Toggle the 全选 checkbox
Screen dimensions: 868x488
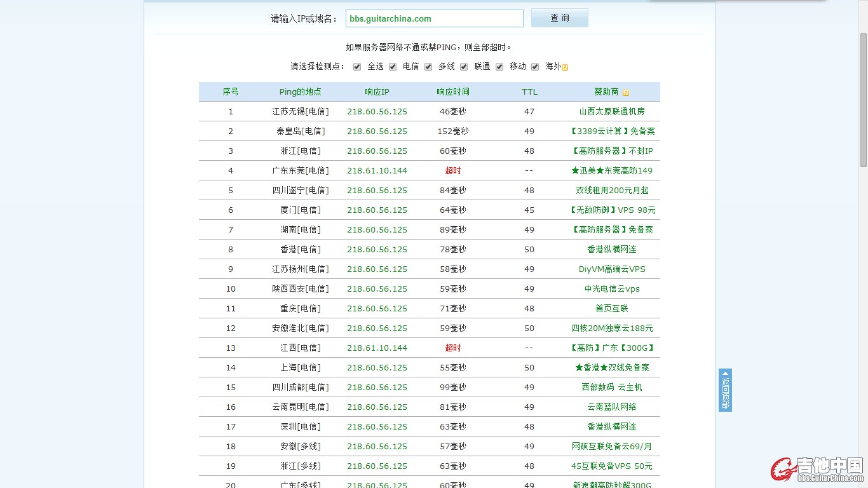point(357,67)
